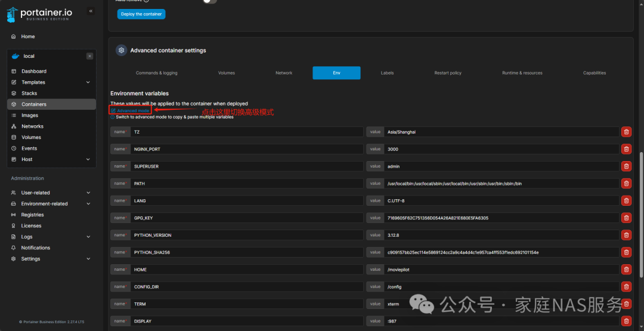
Task: Click the NGINX_PORT value field showing 3000
Action: [x=501, y=149]
